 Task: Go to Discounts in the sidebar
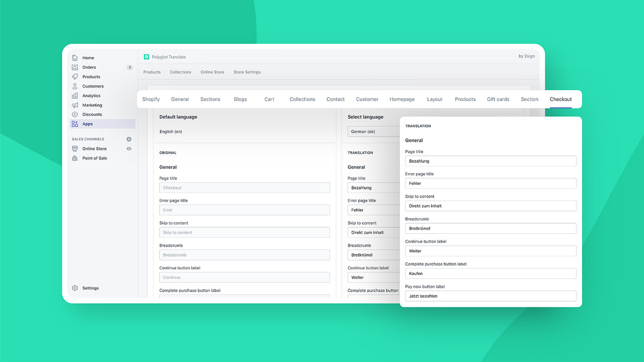tap(92, 115)
